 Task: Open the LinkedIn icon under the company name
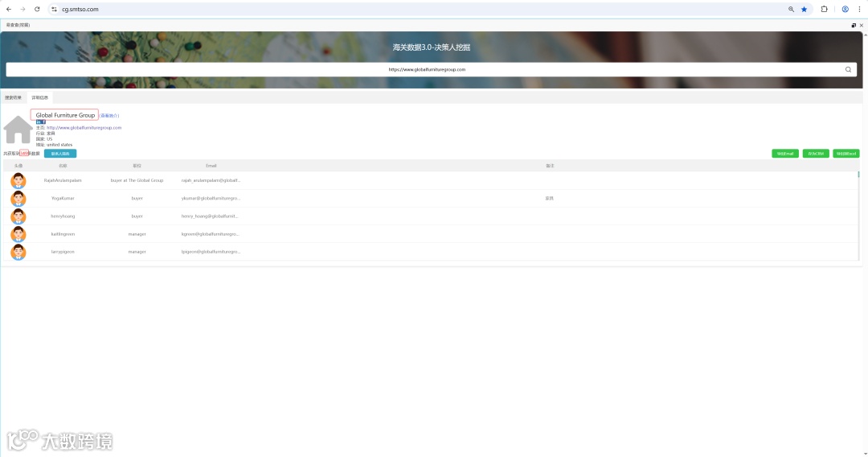[39, 121]
